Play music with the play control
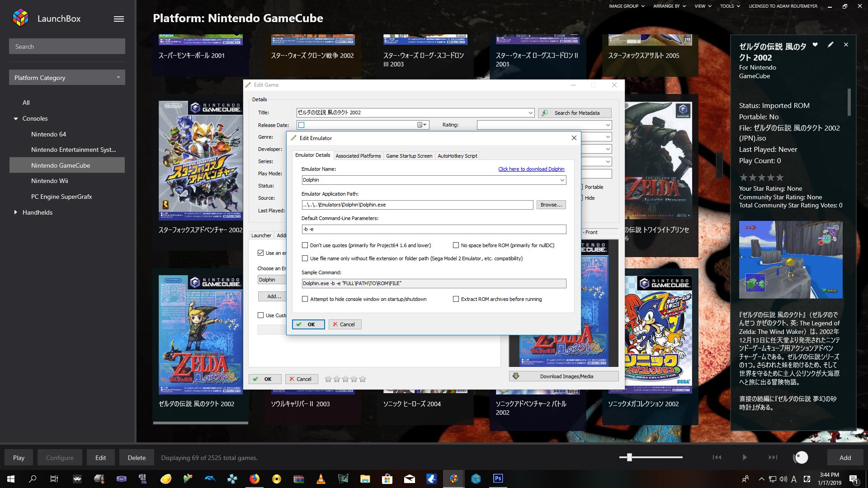 click(745, 457)
